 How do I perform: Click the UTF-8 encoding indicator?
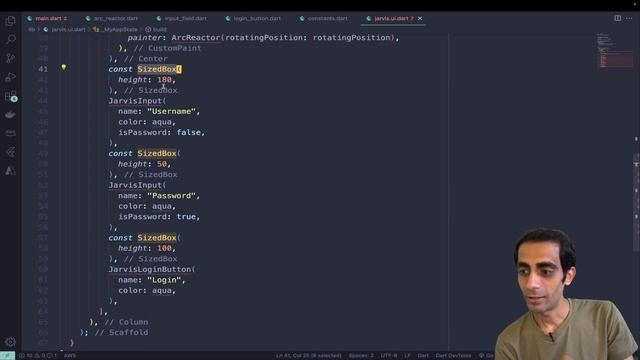pos(389,356)
